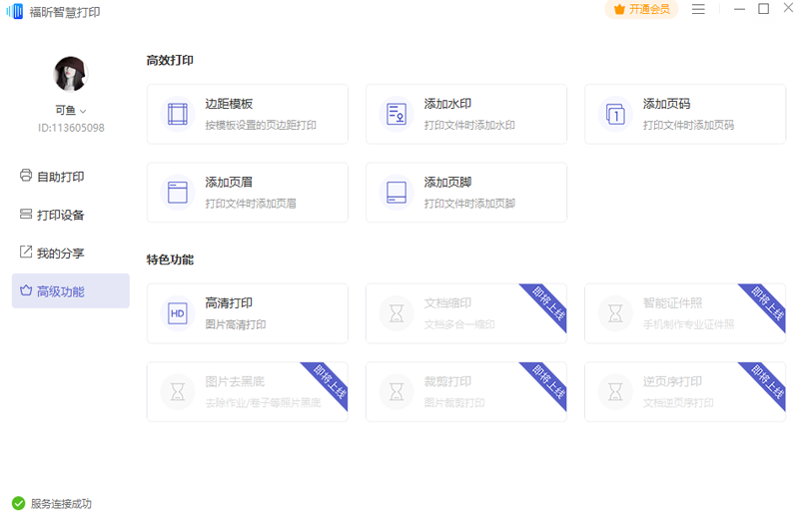Click the 图片高清打印 description
This screenshot has width=799, height=532.
coord(236,324)
